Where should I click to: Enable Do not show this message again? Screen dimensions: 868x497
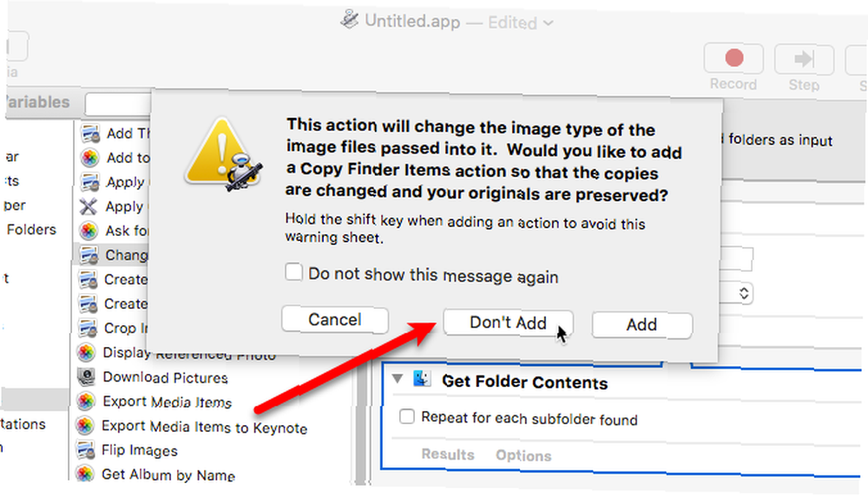(x=294, y=272)
